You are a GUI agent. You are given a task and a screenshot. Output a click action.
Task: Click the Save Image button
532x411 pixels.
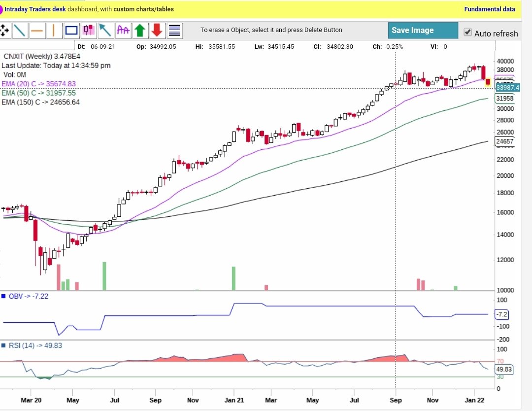(423, 31)
